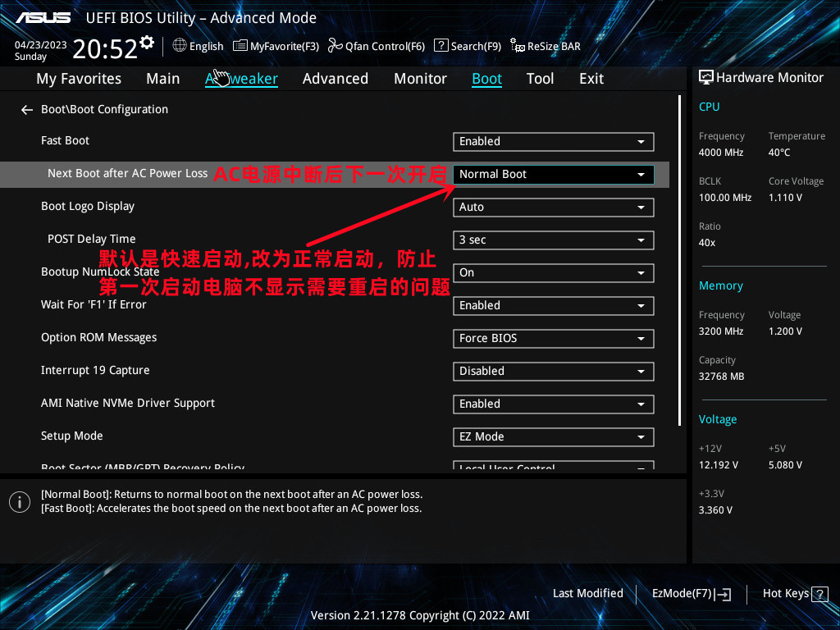Screen dimensions: 840x630
Task: Open the Bootup NumLock State dropdown
Action: [x=554, y=272]
